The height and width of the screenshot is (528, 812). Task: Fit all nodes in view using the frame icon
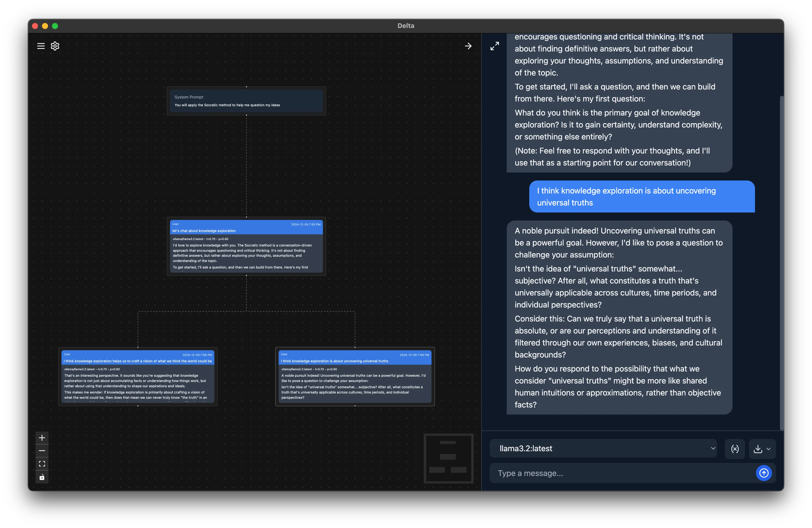point(42,463)
